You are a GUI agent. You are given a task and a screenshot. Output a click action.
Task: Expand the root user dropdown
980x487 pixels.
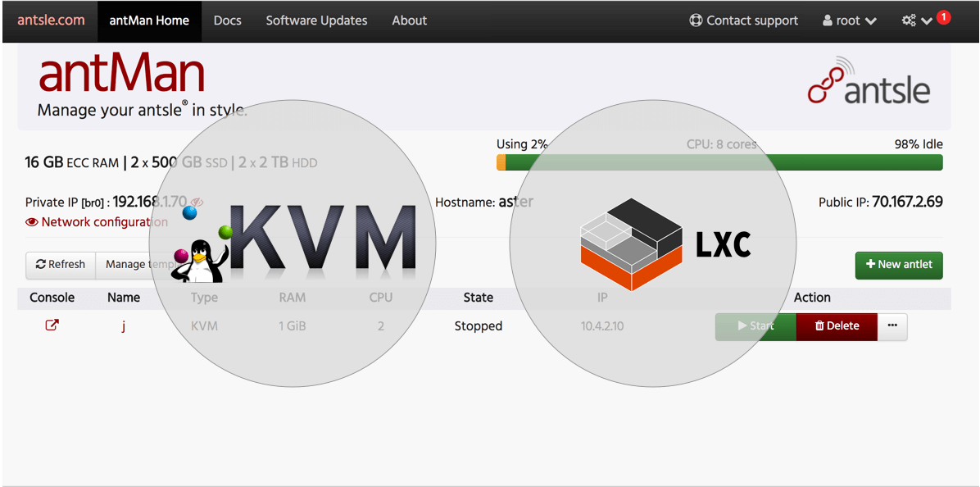click(x=850, y=20)
